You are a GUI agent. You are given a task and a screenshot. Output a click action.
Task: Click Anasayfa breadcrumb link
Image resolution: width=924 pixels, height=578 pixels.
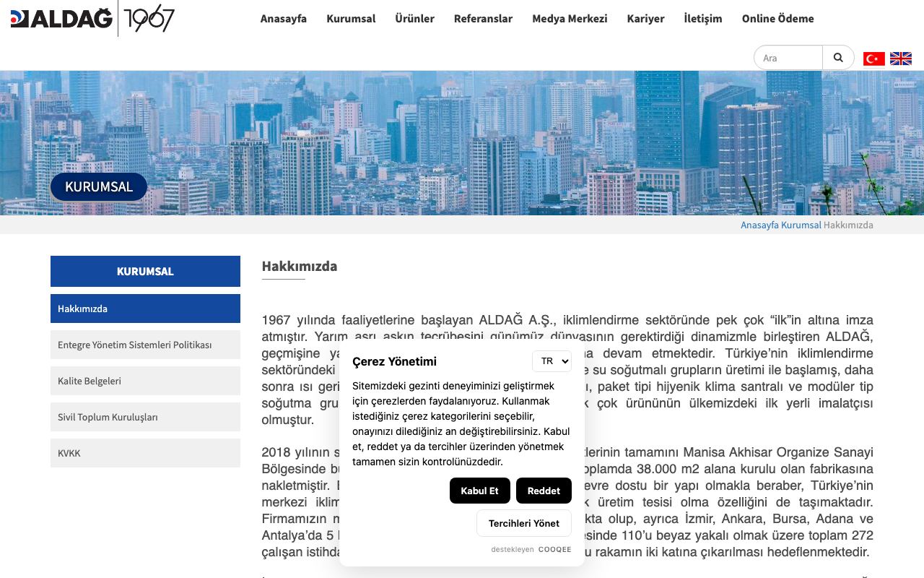coord(759,225)
